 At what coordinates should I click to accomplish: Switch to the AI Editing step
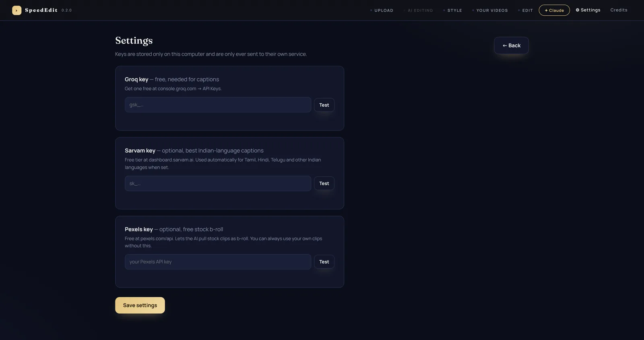coord(418,10)
